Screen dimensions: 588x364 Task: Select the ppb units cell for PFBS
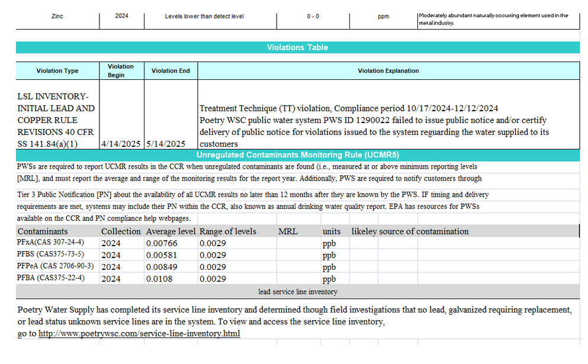329,255
